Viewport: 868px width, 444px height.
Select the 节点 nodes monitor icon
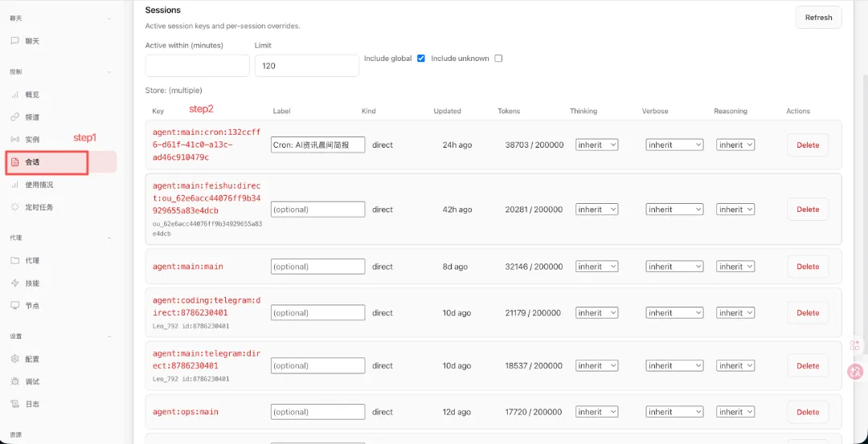coord(14,306)
